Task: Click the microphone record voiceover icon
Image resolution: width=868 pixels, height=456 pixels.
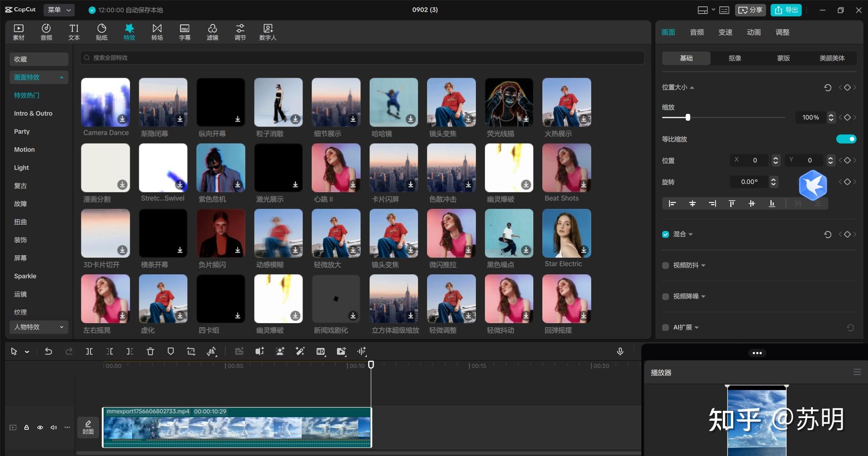Action: pyautogui.click(x=620, y=352)
